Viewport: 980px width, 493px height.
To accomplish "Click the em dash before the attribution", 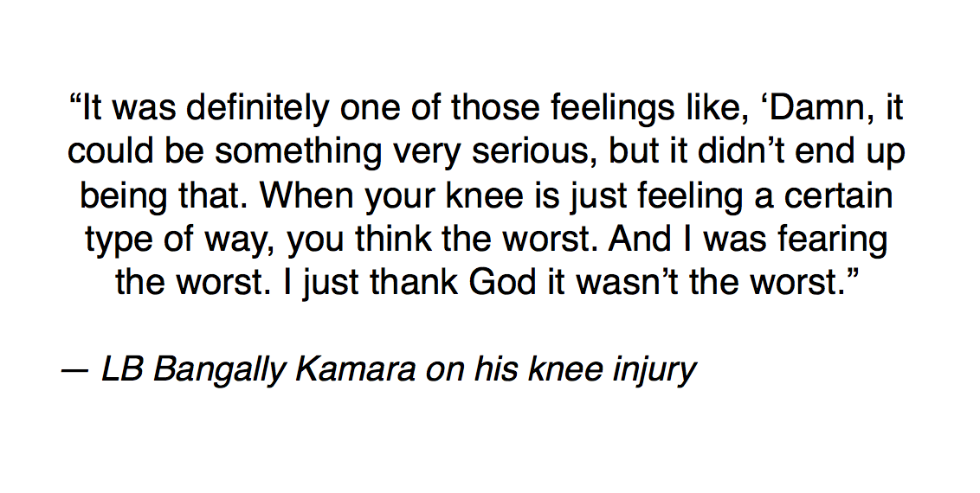I will click(x=74, y=370).
